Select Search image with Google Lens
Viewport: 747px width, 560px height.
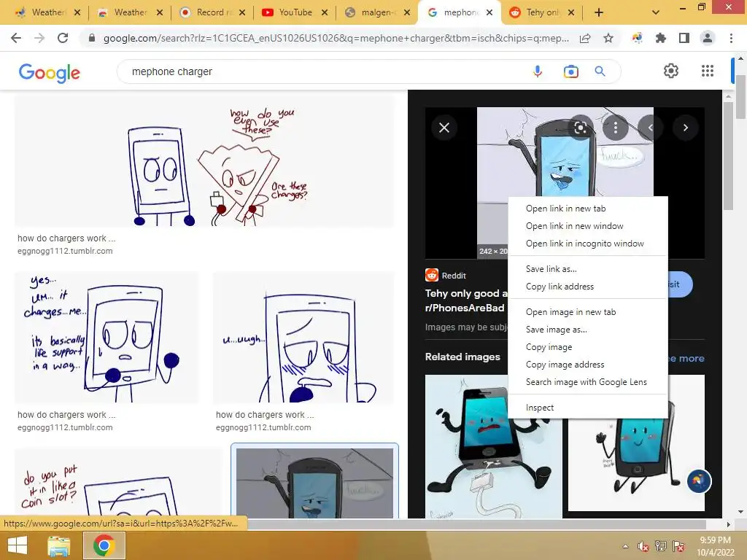click(x=588, y=382)
